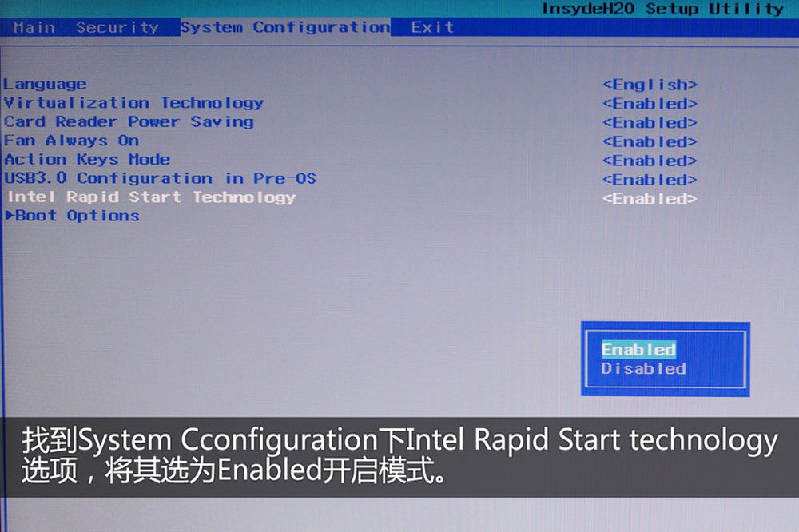Open the Security tab

tap(117, 27)
